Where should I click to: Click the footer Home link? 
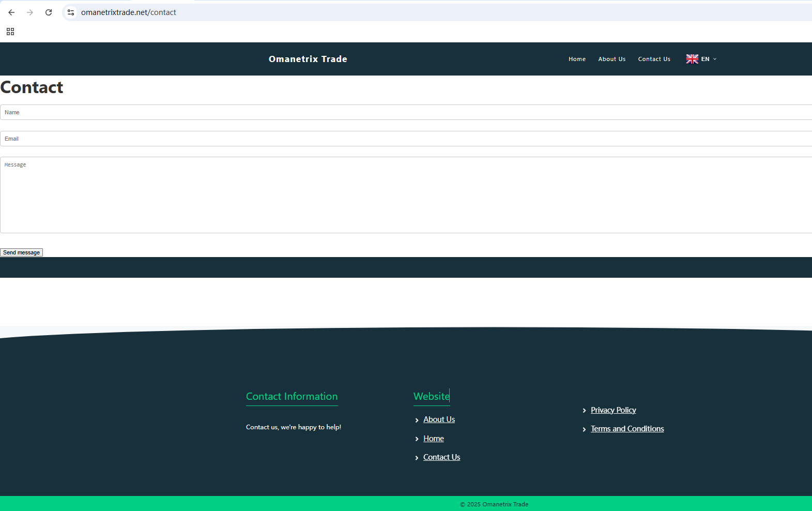(x=433, y=439)
